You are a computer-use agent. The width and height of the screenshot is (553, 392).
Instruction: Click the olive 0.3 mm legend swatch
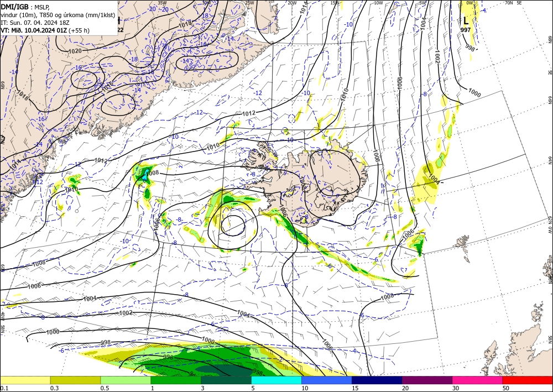[75, 380]
